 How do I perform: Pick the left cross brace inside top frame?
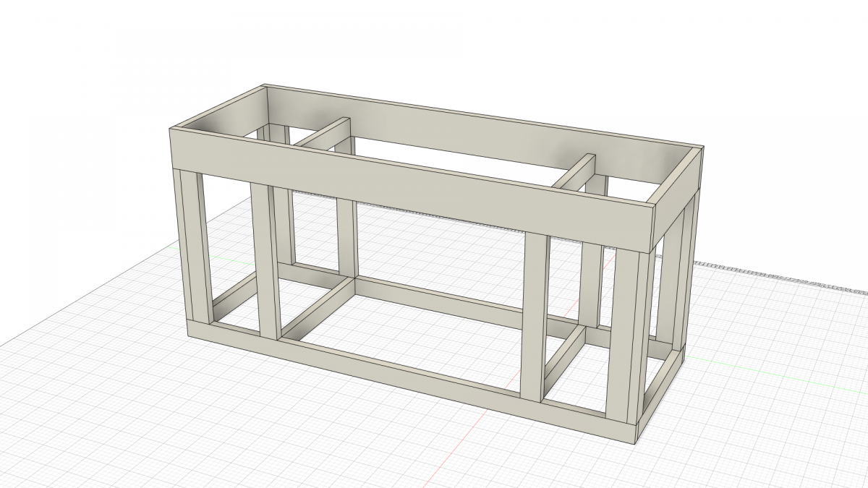point(324,134)
